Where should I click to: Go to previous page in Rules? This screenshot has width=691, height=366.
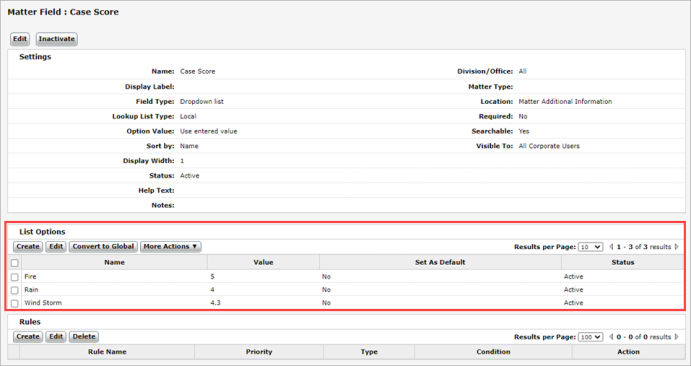tap(611, 337)
